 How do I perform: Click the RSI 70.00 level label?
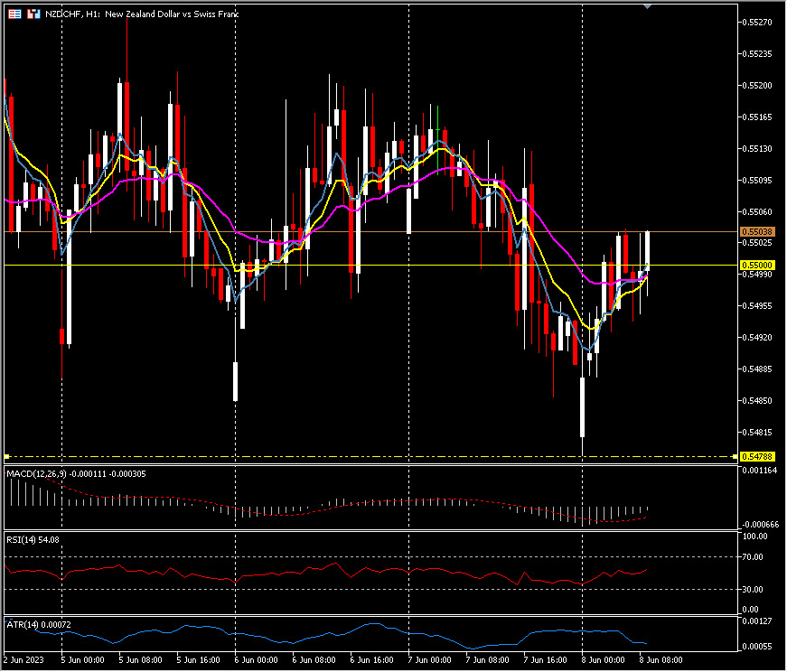click(x=752, y=557)
